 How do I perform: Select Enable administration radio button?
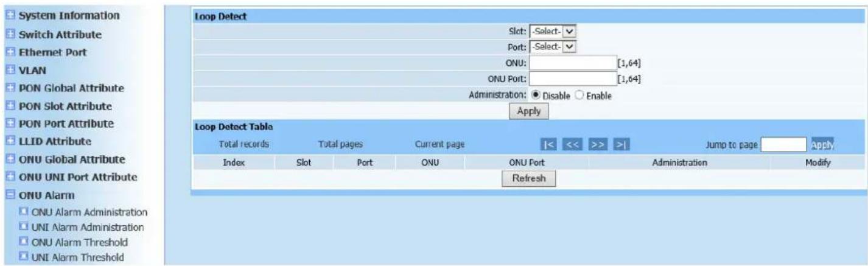click(579, 96)
